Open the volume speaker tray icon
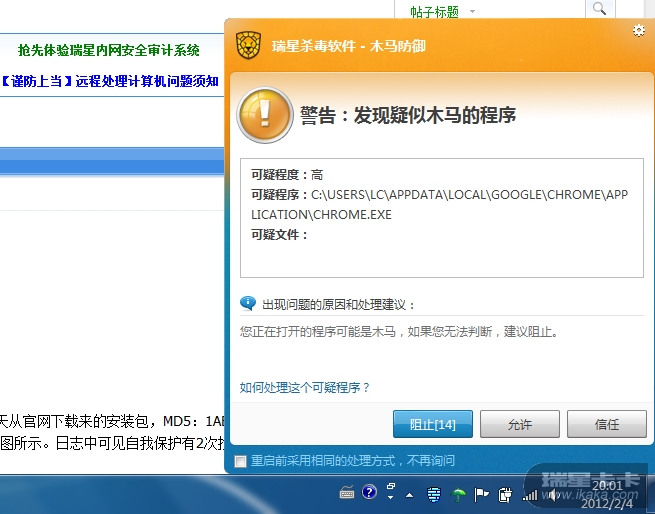The image size is (655, 514). click(554, 496)
